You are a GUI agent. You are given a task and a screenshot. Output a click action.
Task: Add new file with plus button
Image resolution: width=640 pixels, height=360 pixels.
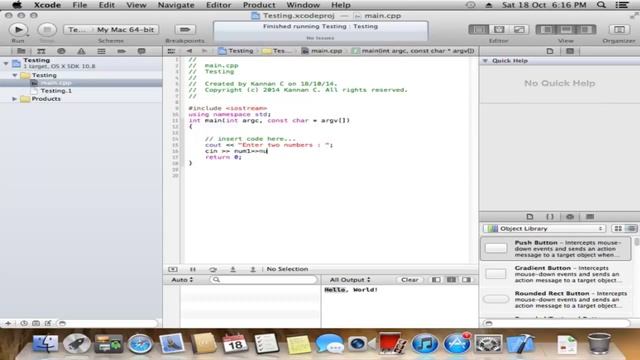point(8,323)
